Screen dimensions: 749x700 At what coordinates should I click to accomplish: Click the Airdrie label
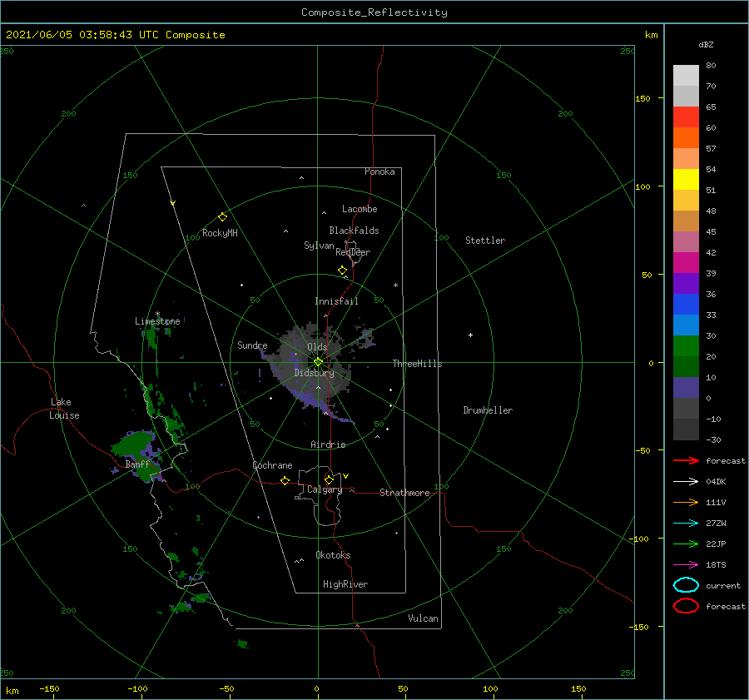pyautogui.click(x=328, y=444)
